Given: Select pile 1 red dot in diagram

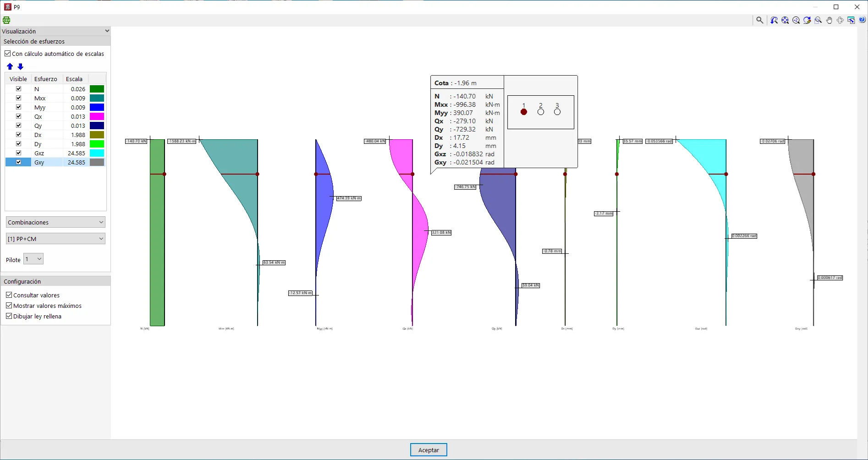Looking at the screenshot, I should (524, 112).
